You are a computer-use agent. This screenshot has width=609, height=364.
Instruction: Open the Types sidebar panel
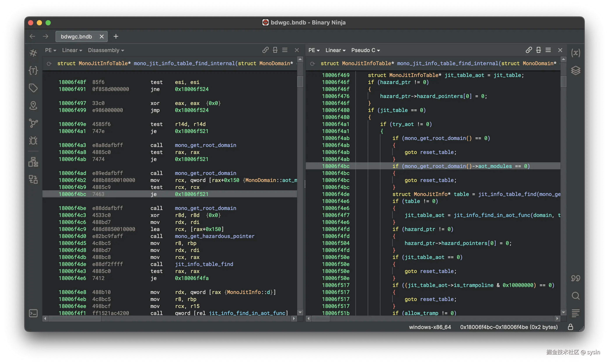click(33, 70)
